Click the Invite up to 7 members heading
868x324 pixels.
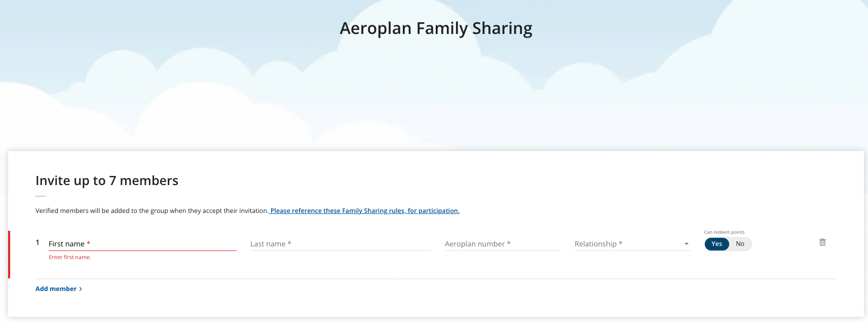107,181
